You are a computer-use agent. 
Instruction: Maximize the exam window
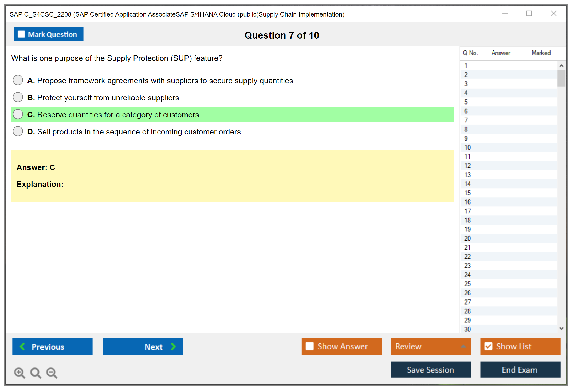pyautogui.click(x=529, y=14)
